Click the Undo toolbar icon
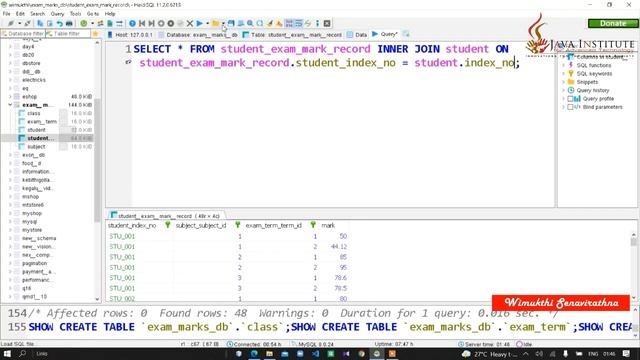The width and height of the screenshot is (640, 360). click(x=60, y=24)
